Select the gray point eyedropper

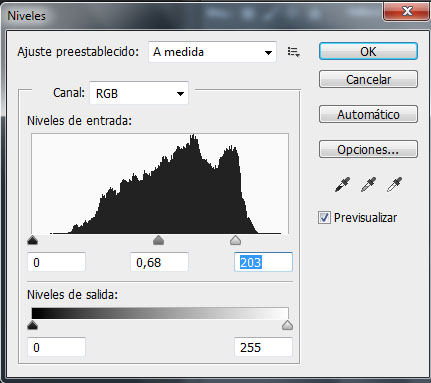[368, 184]
